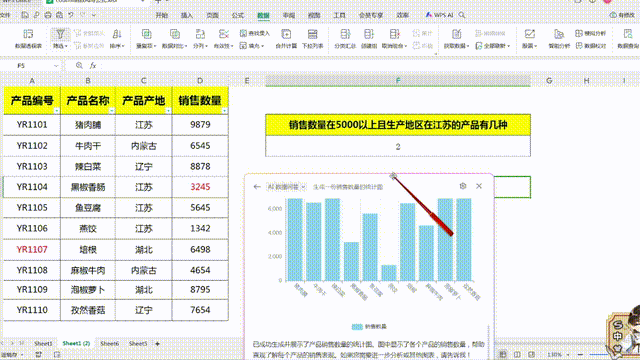This screenshot has width=640, height=360.
Task: Click the Create Group (创建组) icon
Action: pos(369,34)
